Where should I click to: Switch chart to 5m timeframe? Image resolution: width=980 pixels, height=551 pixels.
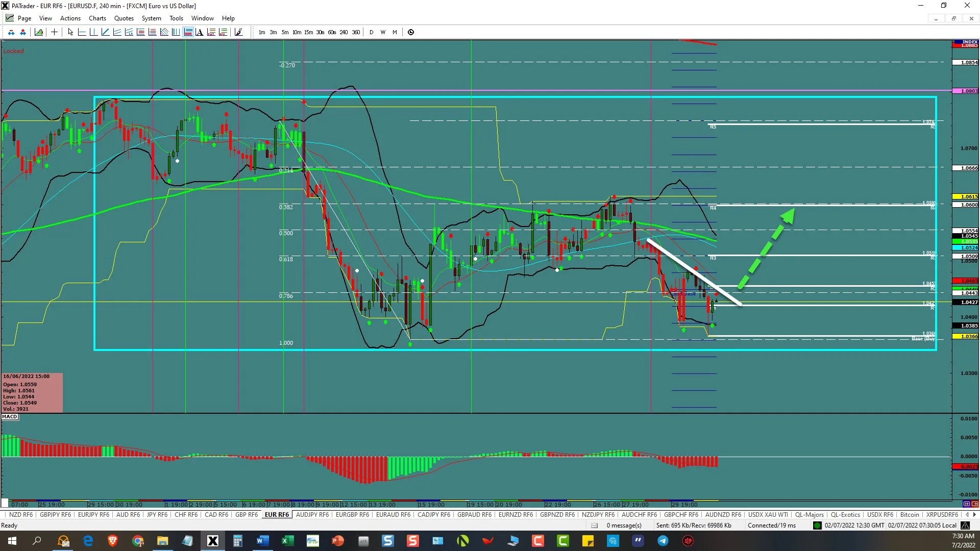point(285,32)
